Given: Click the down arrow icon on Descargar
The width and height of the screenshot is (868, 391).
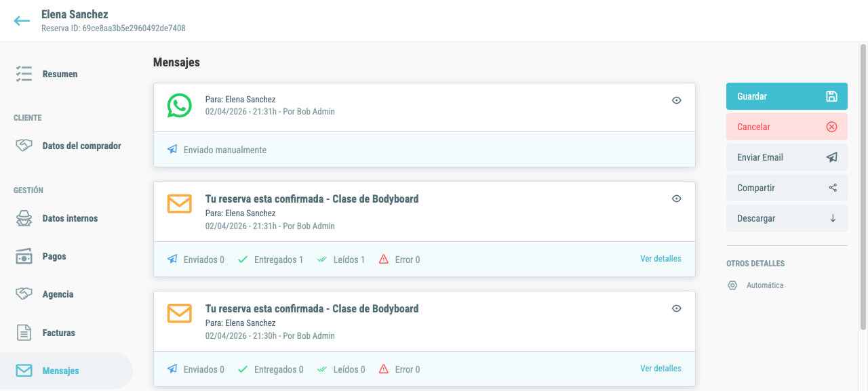Looking at the screenshot, I should (833, 218).
